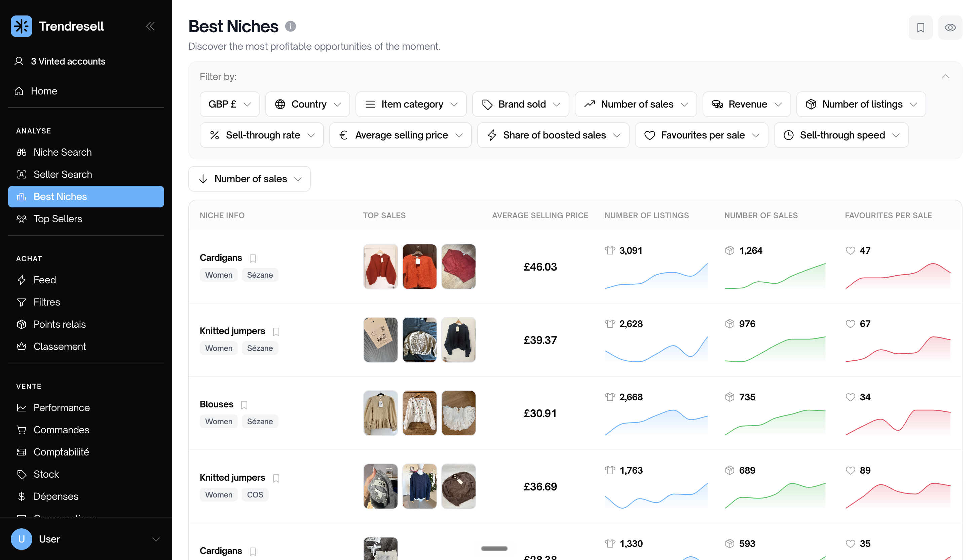Click the Points relais package icon
Viewport: 978px width, 560px height.
click(x=22, y=324)
